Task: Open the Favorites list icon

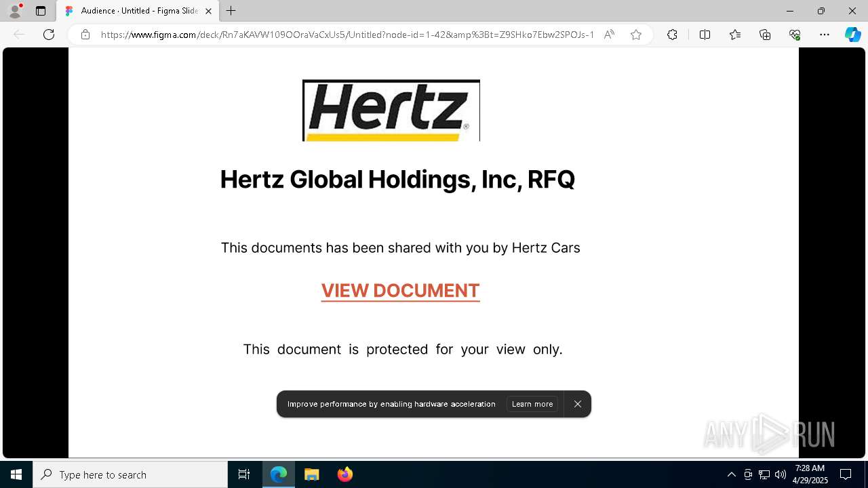Action: (x=735, y=35)
